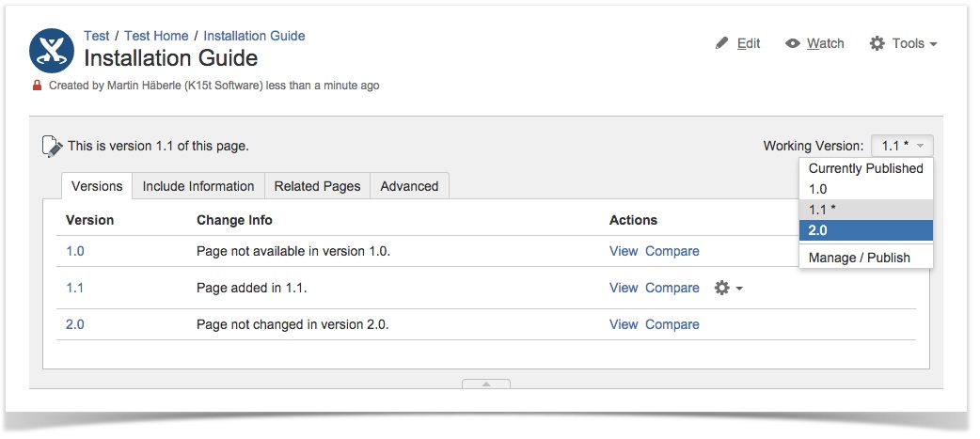Open the Test Home breadcrumb link

point(156,36)
